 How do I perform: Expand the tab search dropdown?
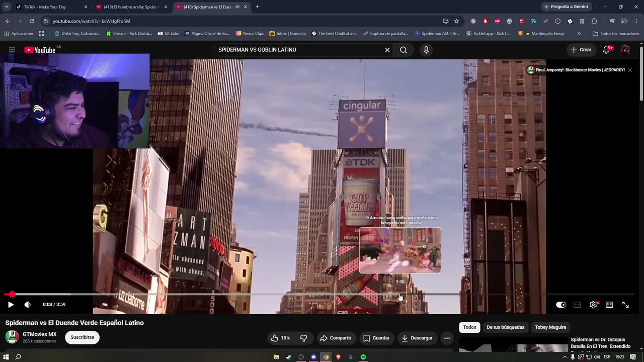[7, 7]
